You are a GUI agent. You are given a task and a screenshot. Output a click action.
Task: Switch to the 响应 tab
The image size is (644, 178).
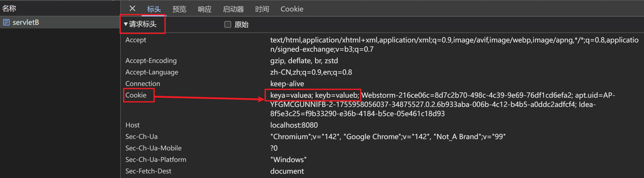(204, 9)
